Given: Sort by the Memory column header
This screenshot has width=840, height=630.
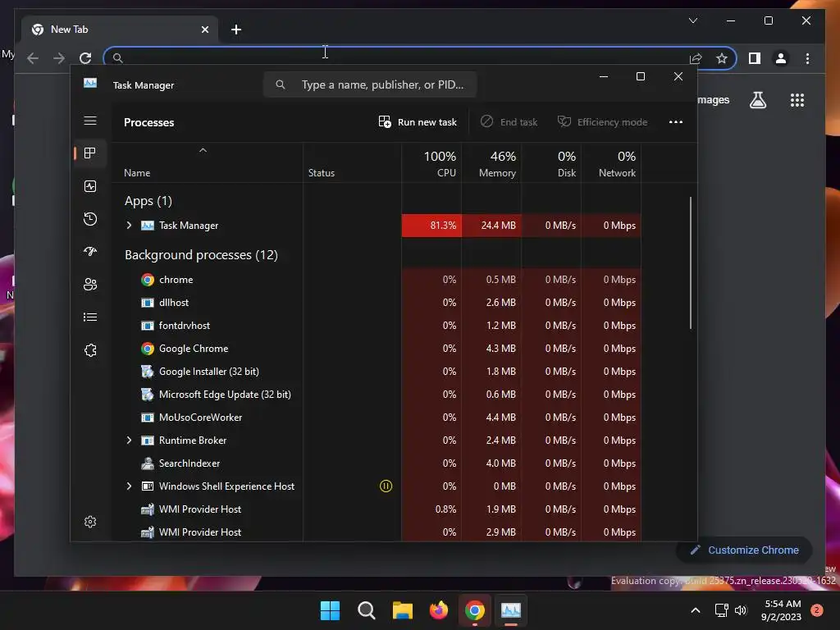Looking at the screenshot, I should click(x=492, y=163).
